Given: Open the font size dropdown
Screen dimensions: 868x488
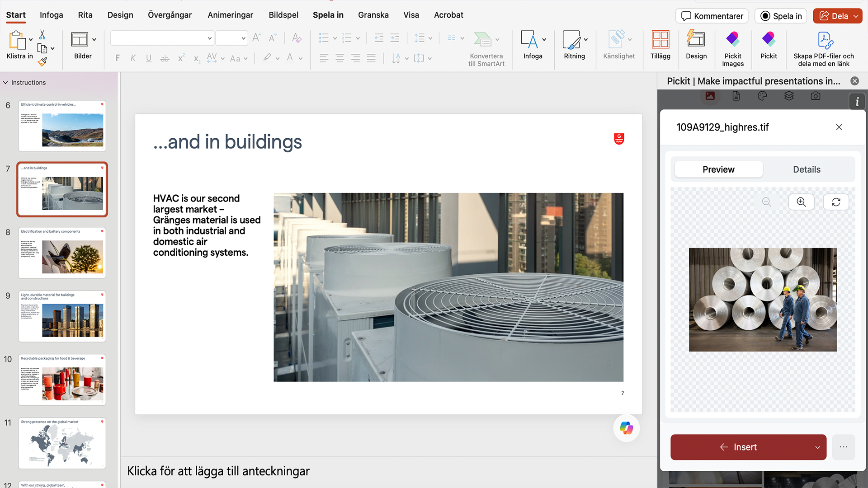Looking at the screenshot, I should [243, 38].
